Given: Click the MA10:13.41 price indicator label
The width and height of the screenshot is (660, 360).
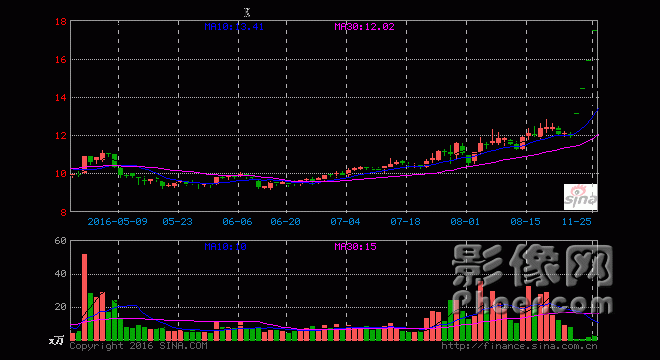Looking at the screenshot, I should click(x=234, y=27).
